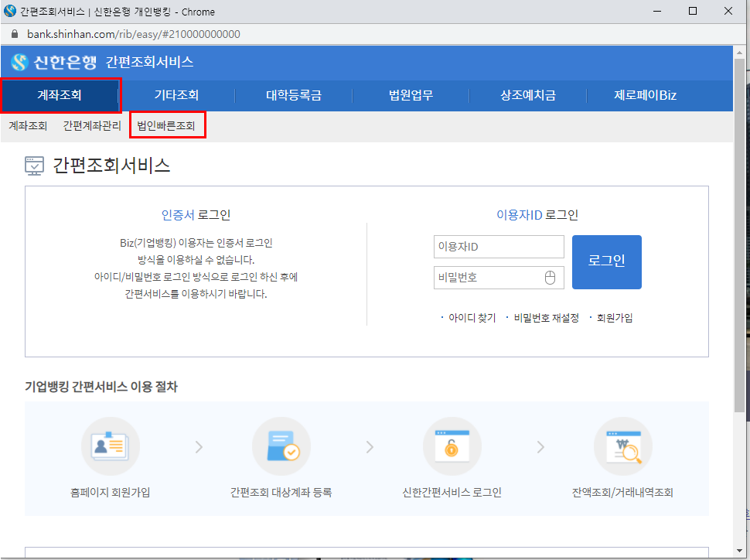
Task: Open the 기타조회 main menu tab
Action: pyautogui.click(x=176, y=95)
